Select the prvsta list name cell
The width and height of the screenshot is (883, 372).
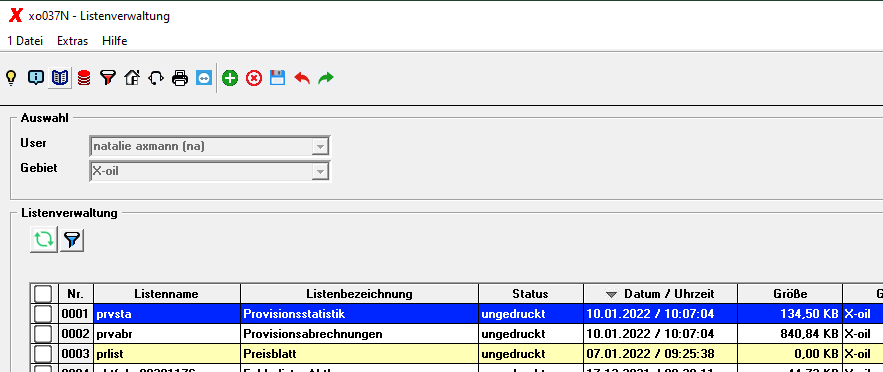click(x=167, y=314)
